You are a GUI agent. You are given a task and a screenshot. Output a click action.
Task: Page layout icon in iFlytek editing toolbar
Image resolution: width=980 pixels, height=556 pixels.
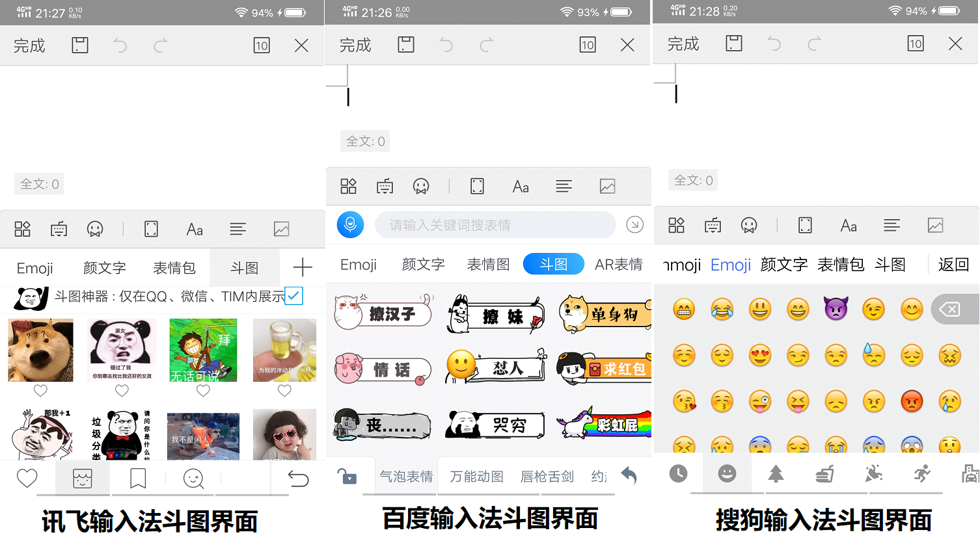point(152,229)
